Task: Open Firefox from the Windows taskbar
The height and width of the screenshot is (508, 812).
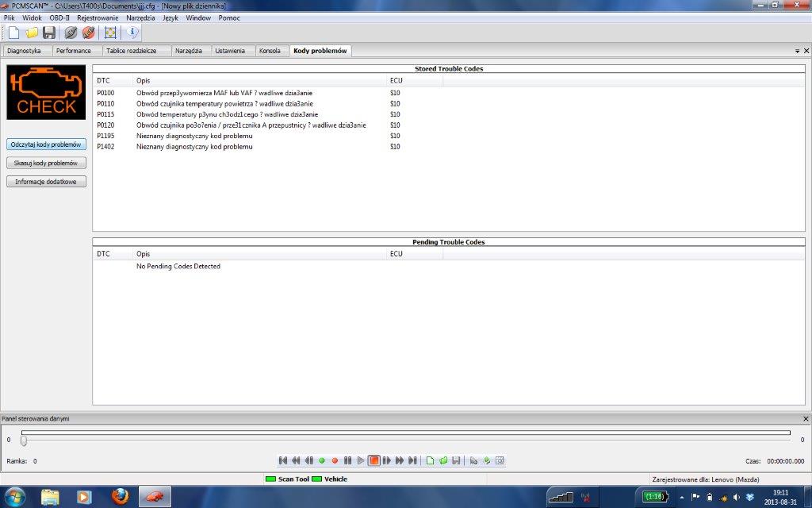Action: pyautogui.click(x=120, y=497)
